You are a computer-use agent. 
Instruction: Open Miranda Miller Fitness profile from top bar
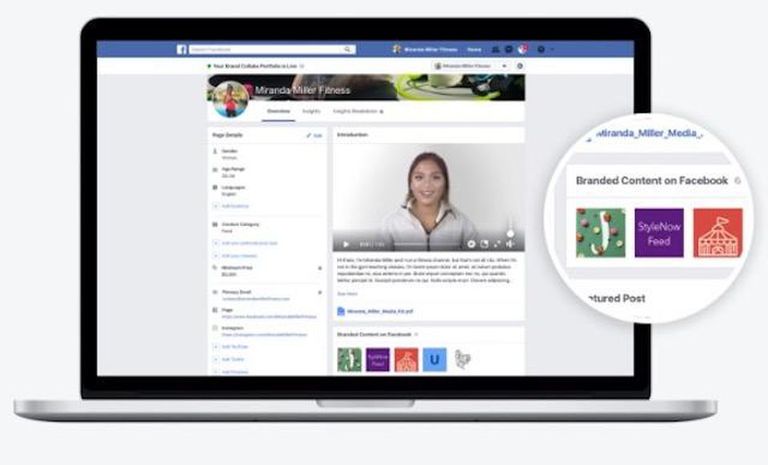[425, 49]
